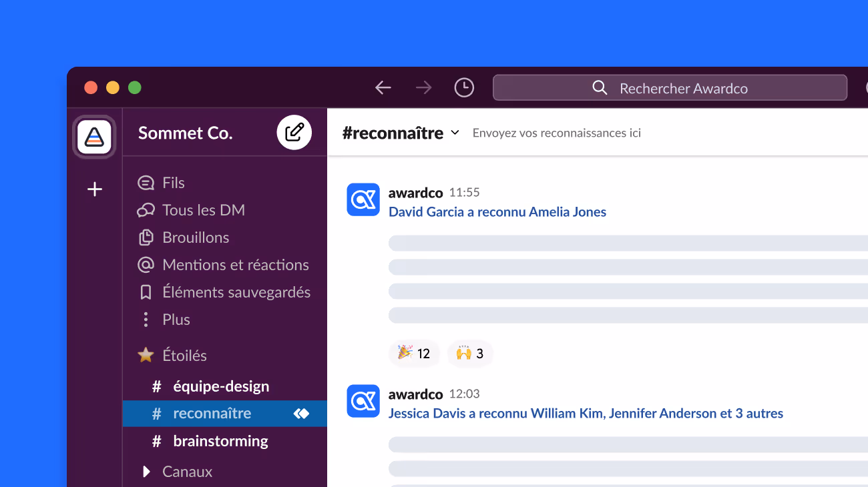Image resolution: width=868 pixels, height=487 pixels.
Task: Click the 11:55 message timestamp
Action: pos(464,193)
